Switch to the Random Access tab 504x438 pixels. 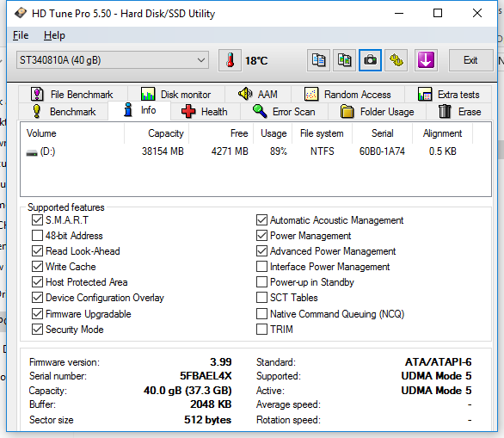click(347, 94)
